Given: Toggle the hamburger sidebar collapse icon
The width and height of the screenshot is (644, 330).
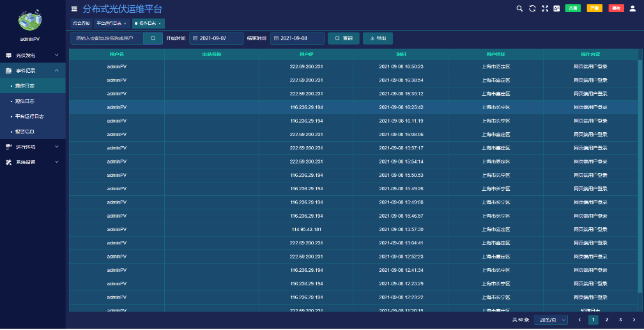Looking at the screenshot, I should click(x=74, y=9).
